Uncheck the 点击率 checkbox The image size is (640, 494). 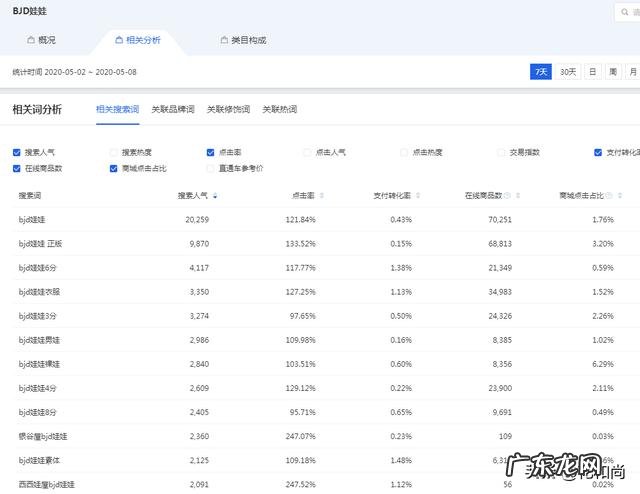point(211,152)
